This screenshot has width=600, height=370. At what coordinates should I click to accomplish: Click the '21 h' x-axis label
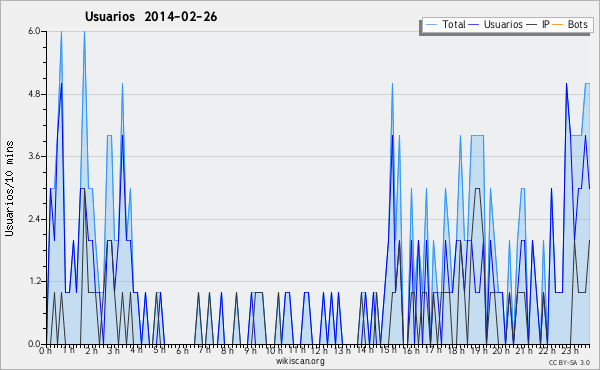pos(524,350)
